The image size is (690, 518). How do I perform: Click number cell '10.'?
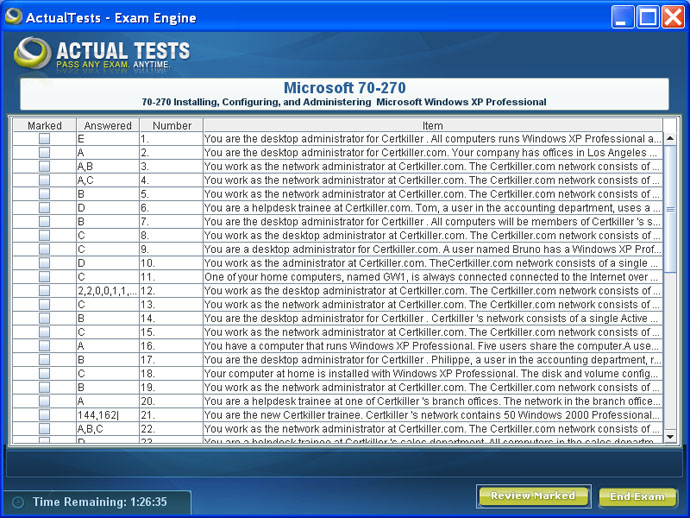pos(172,263)
